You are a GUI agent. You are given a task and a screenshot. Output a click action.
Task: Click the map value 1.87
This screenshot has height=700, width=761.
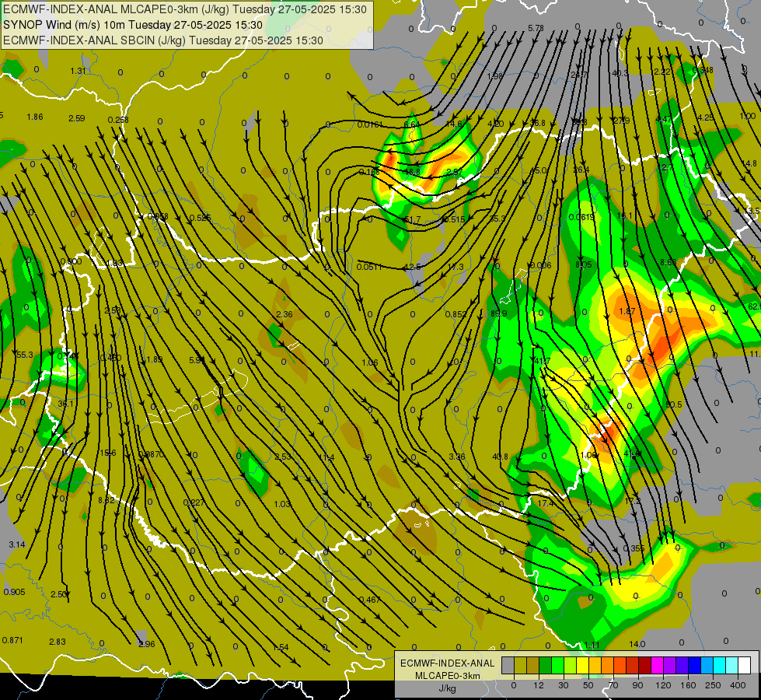point(627,311)
